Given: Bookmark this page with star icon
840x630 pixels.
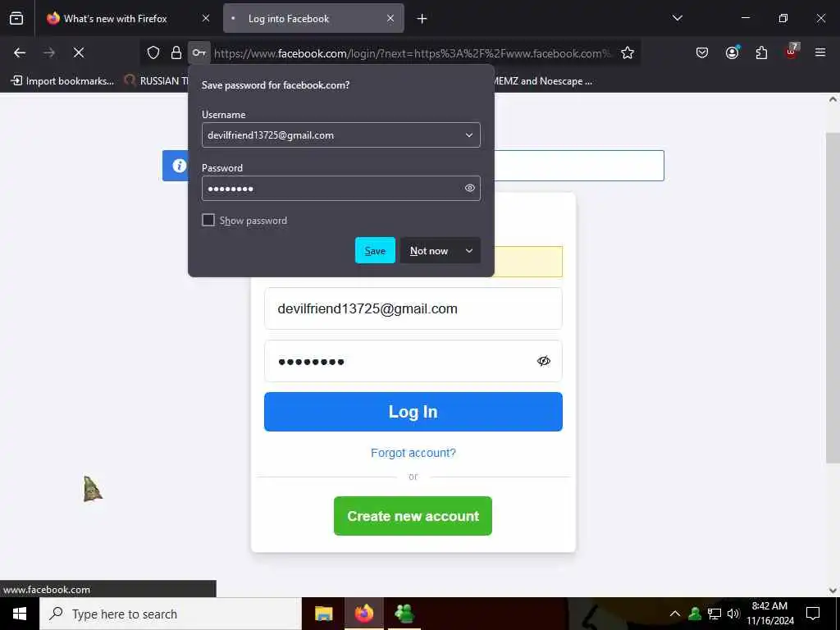Looking at the screenshot, I should click(628, 52).
